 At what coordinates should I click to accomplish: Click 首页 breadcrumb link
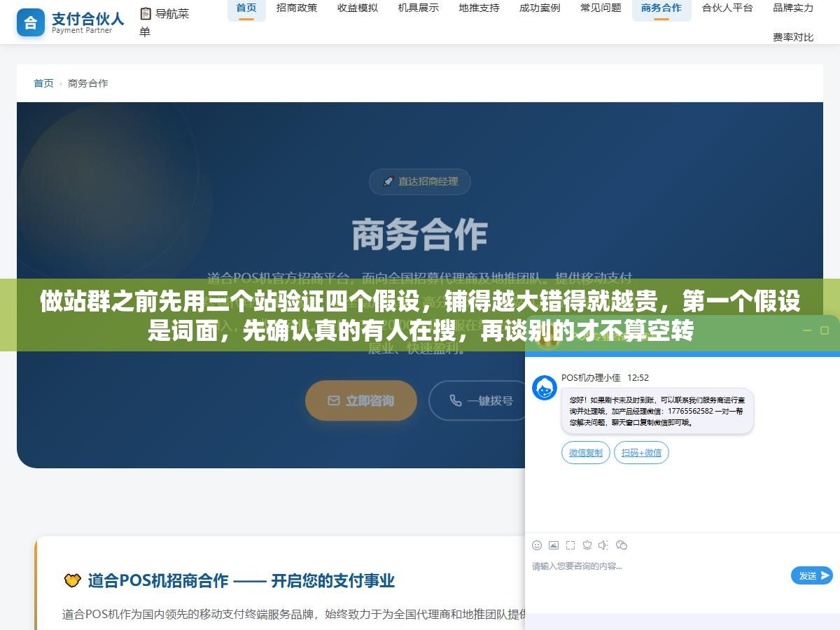pos(43,83)
